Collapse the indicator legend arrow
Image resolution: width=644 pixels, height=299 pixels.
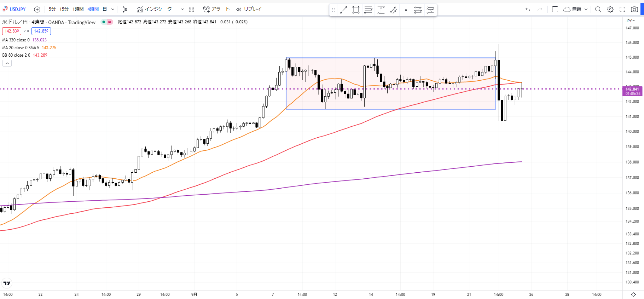(x=7, y=63)
